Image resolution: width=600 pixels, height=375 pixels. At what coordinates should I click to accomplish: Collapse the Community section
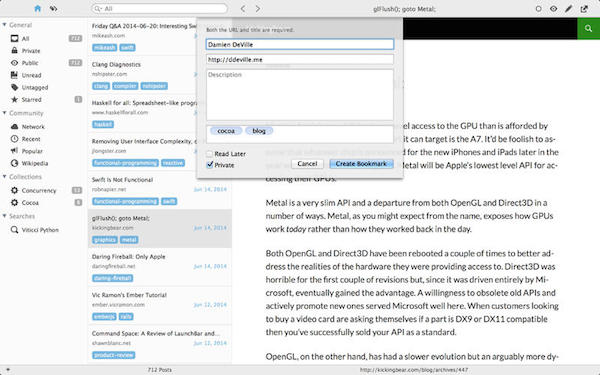[x=5, y=113]
